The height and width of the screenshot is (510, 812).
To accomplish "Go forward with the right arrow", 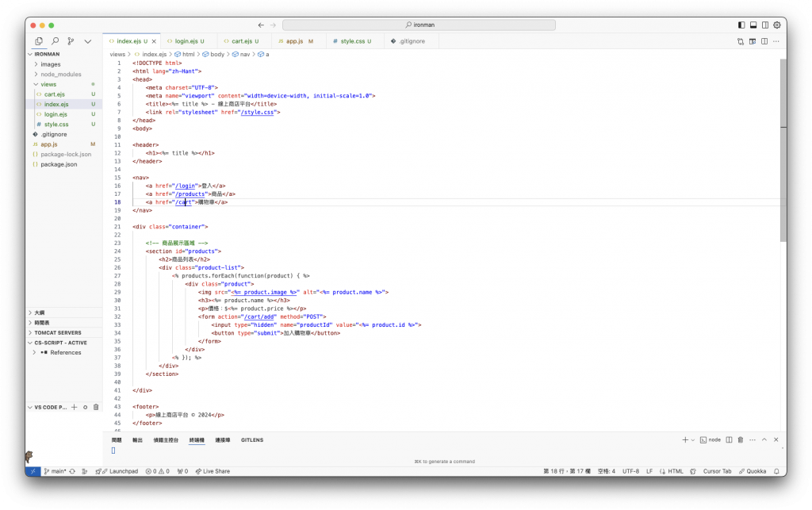I will [x=273, y=25].
